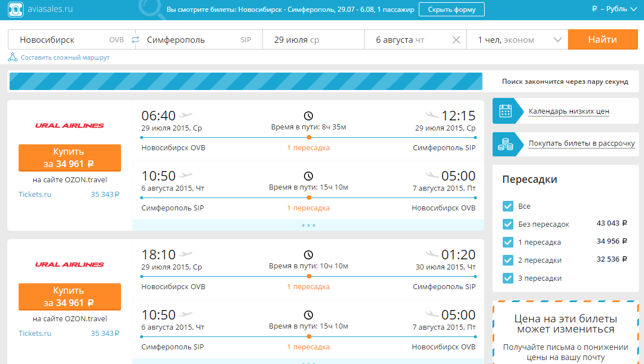644x364 pixels.
Task: Toggle Без пересадок checkbox
Action: (508, 224)
